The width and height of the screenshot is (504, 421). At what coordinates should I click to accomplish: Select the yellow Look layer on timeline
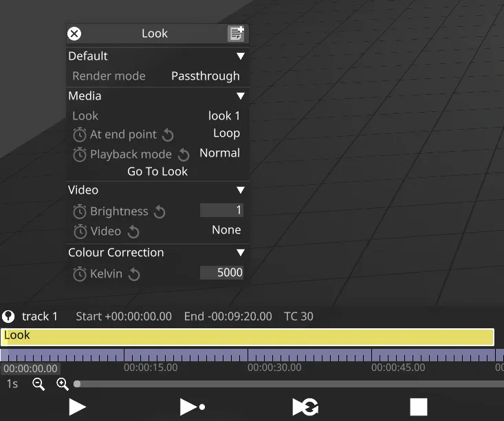click(x=247, y=337)
